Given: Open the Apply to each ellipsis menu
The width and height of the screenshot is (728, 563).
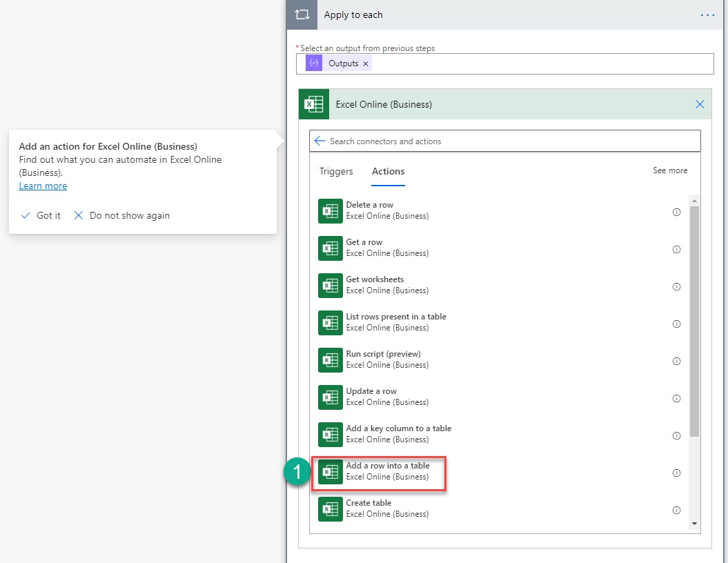Looking at the screenshot, I should [707, 14].
